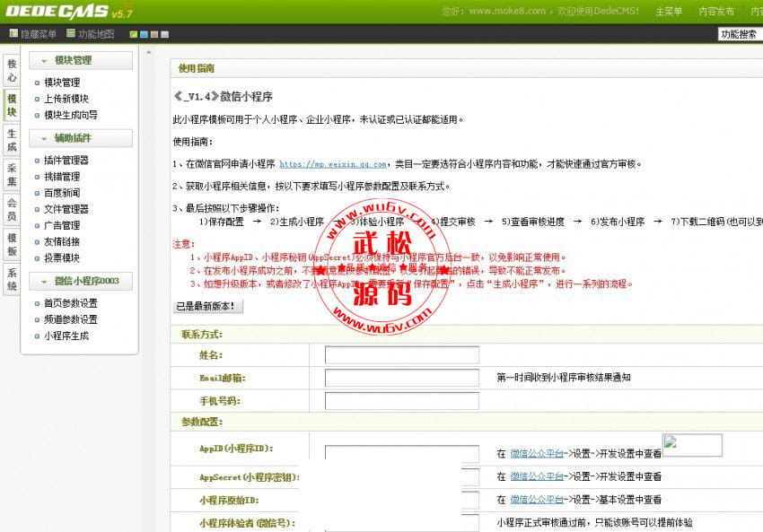This screenshot has height=532, width=763.
Task: Open 广告管理 in sidebar
Action: (x=62, y=226)
